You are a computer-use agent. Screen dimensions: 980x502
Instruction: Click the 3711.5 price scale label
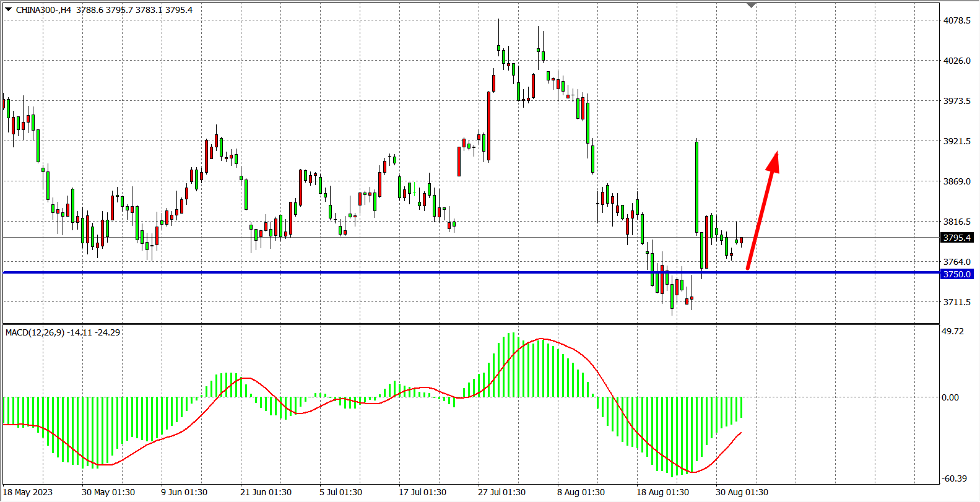pos(956,302)
